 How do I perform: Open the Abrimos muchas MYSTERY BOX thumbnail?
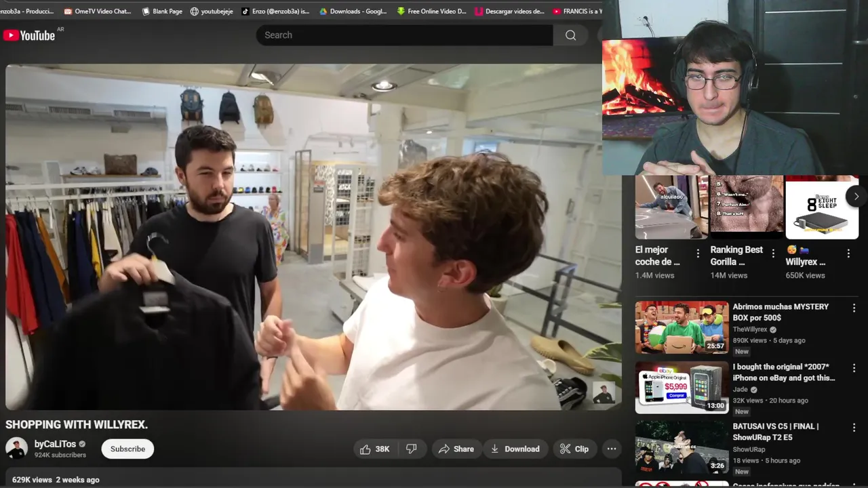coord(682,327)
